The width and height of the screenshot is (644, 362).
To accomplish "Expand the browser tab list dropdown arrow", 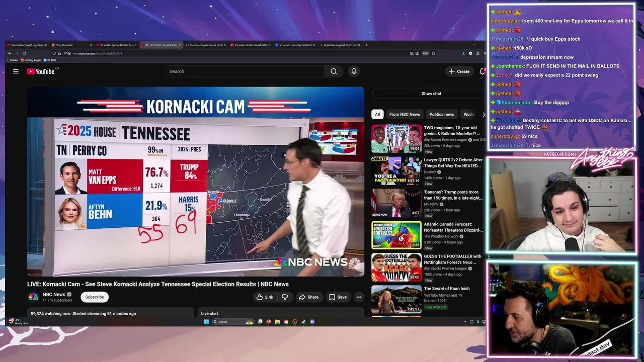I will (x=473, y=45).
